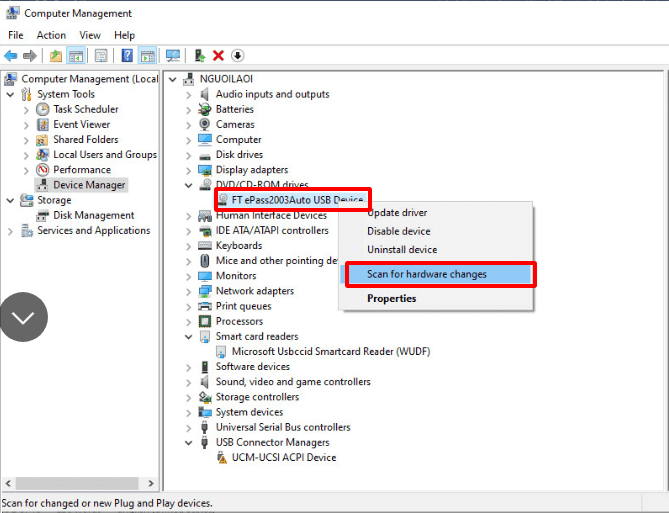This screenshot has height=513, width=669.
Task: Expand the Disk drives node
Action: click(x=189, y=155)
